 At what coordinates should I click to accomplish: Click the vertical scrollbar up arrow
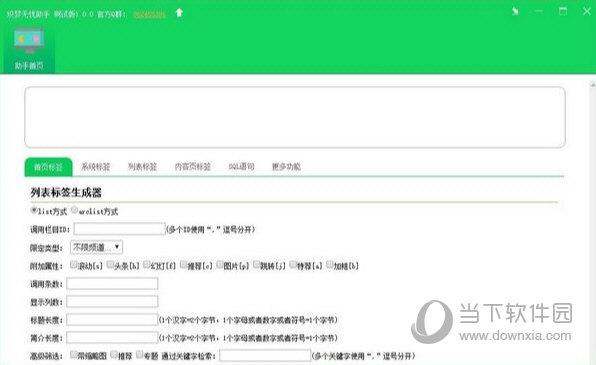coord(593,85)
